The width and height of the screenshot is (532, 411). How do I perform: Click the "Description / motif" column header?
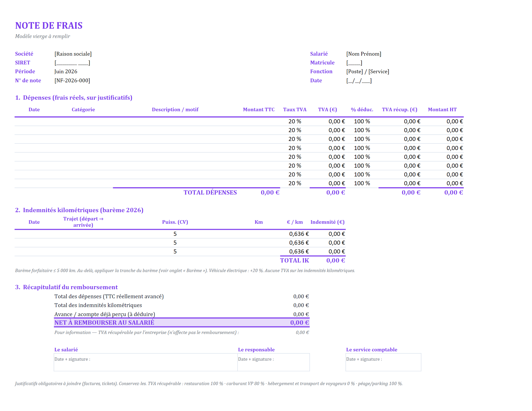[175, 109]
